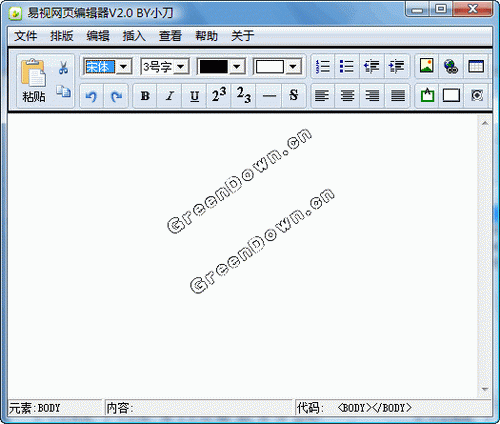Open the 插入 menu
The width and height of the screenshot is (500, 424).
coord(134,36)
